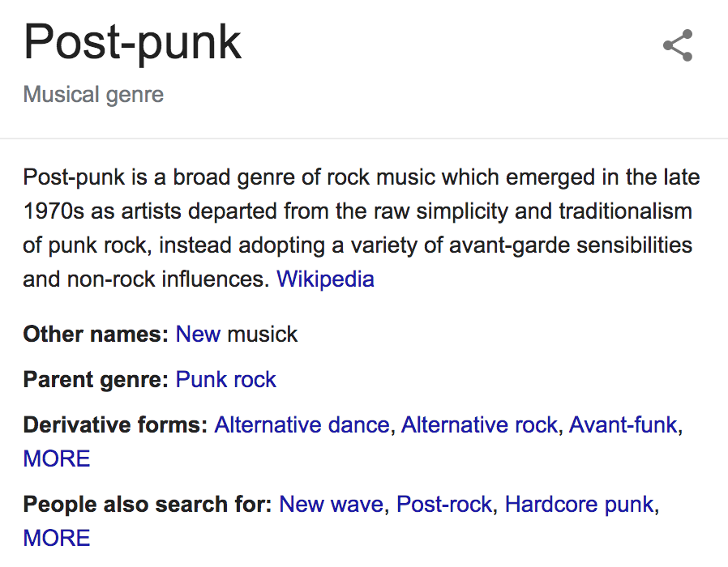The width and height of the screenshot is (728, 567).
Task: Expand MORE under Derivative forms
Action: pos(57,459)
